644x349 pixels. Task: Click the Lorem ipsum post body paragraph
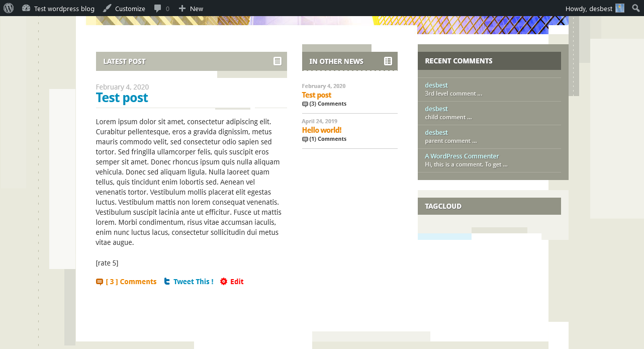(189, 182)
